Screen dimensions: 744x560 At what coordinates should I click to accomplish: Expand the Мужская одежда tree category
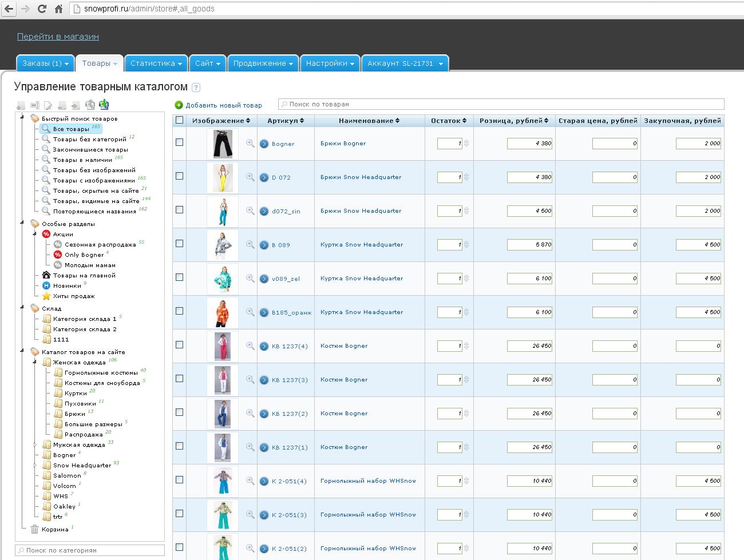[34, 444]
